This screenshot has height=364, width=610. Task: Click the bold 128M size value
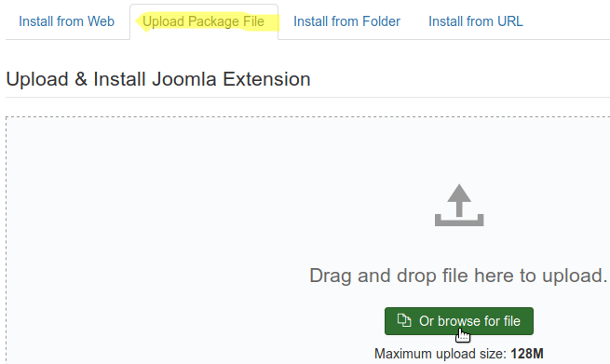pyautogui.click(x=527, y=354)
